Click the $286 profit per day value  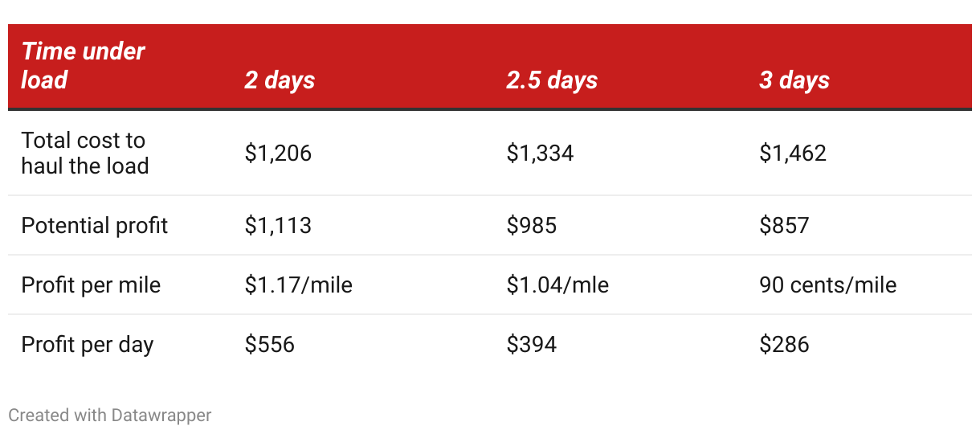tap(784, 344)
